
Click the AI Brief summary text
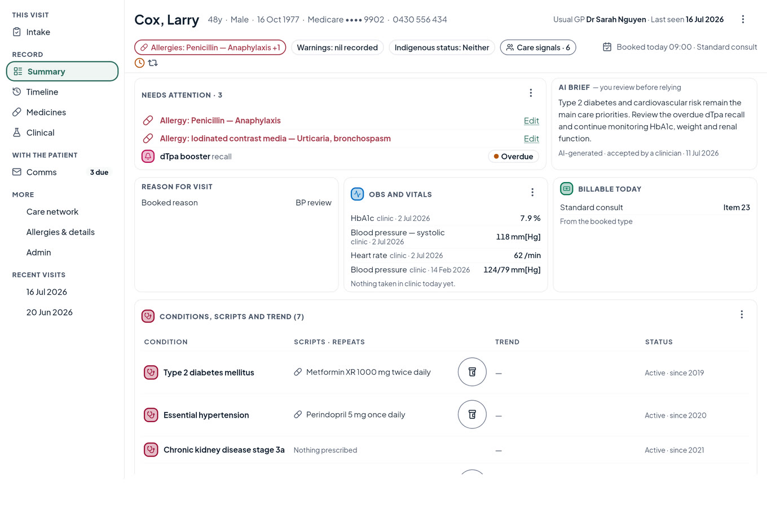point(651,121)
